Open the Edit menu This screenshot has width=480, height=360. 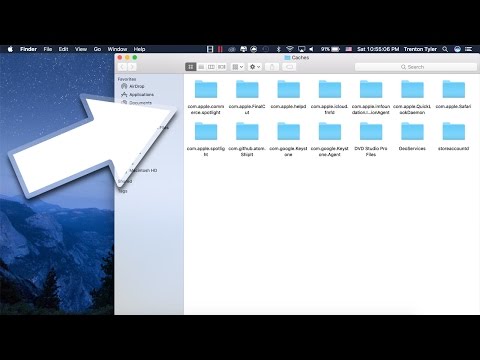point(63,49)
